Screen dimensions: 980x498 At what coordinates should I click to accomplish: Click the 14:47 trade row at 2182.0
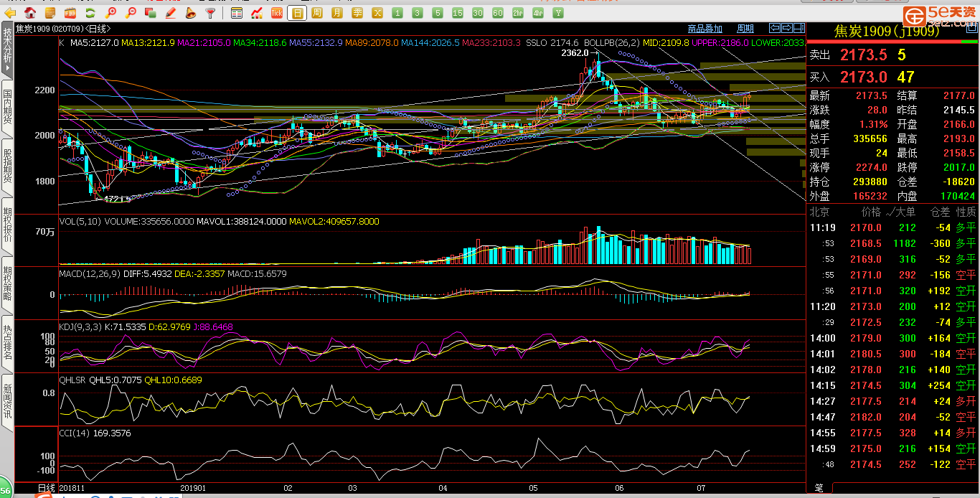pyautogui.click(x=892, y=417)
